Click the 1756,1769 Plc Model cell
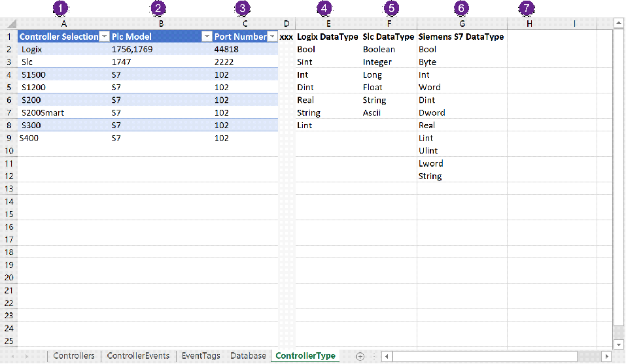The height and width of the screenshot is (364, 626). (162, 50)
